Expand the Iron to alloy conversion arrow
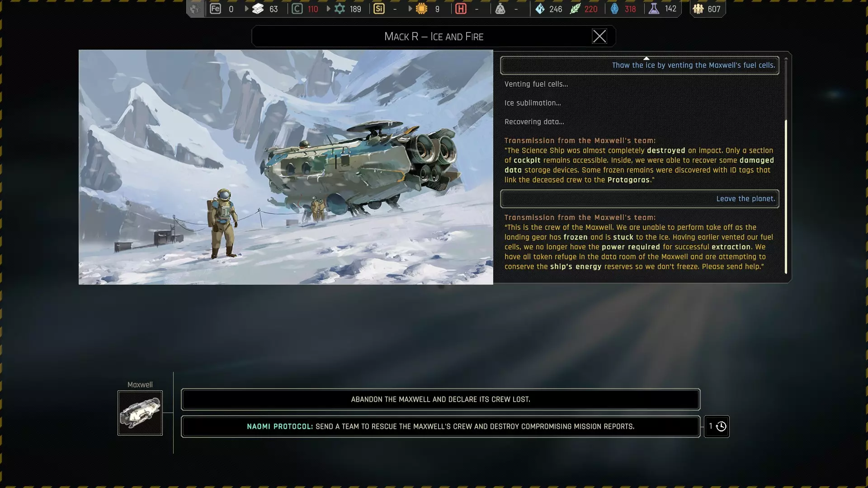The height and width of the screenshot is (488, 868). pos(246,9)
